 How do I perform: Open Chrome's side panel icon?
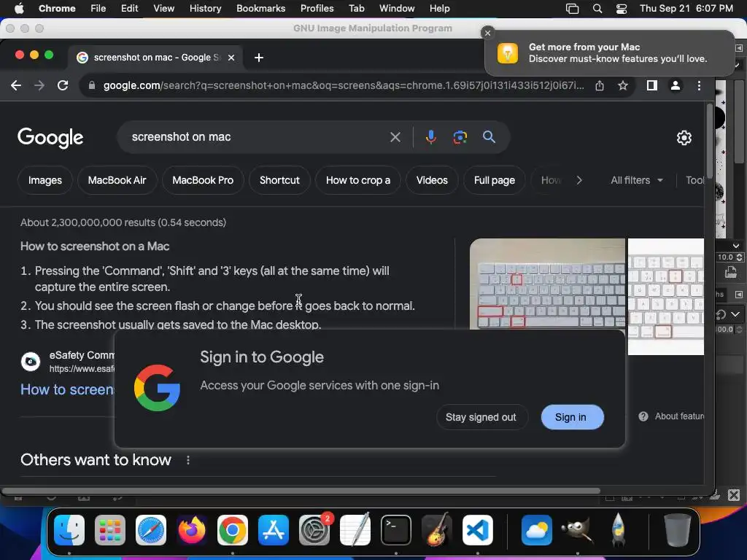click(651, 85)
